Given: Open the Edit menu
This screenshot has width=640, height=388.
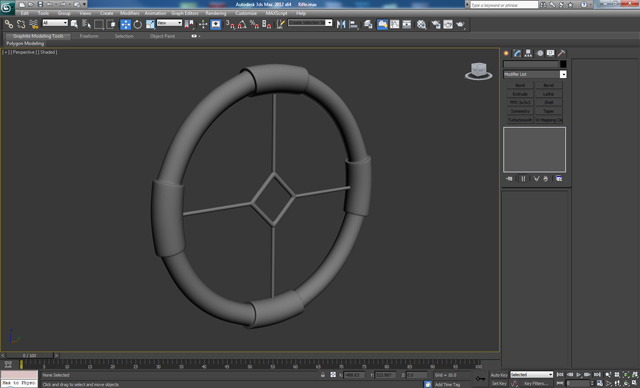Looking at the screenshot, I should coord(24,13).
